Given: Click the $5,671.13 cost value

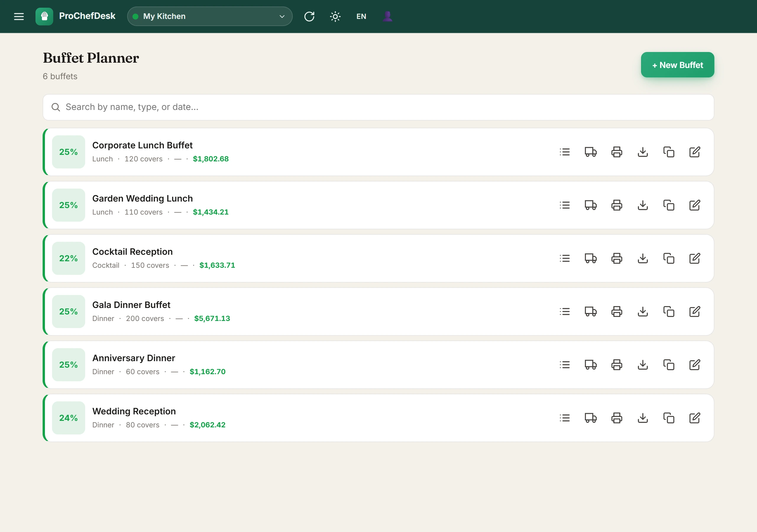Looking at the screenshot, I should [x=212, y=318].
